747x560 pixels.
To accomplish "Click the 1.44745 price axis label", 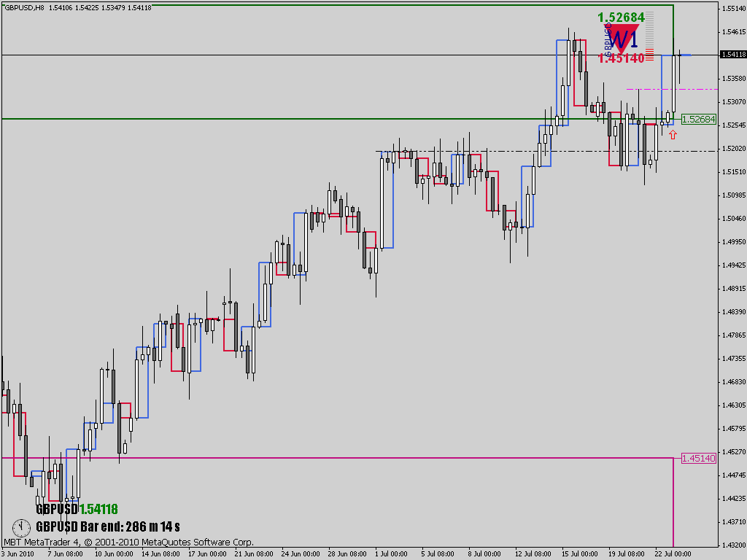I will (x=733, y=475).
